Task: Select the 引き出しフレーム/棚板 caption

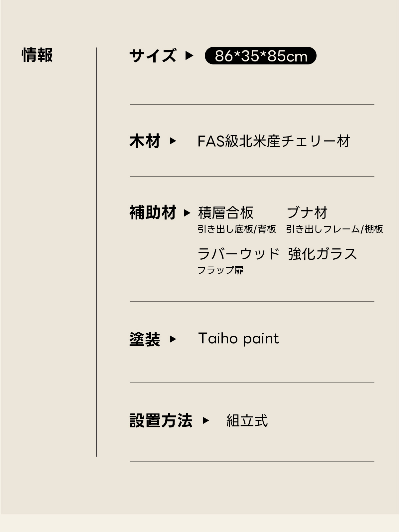Action: click(334, 229)
